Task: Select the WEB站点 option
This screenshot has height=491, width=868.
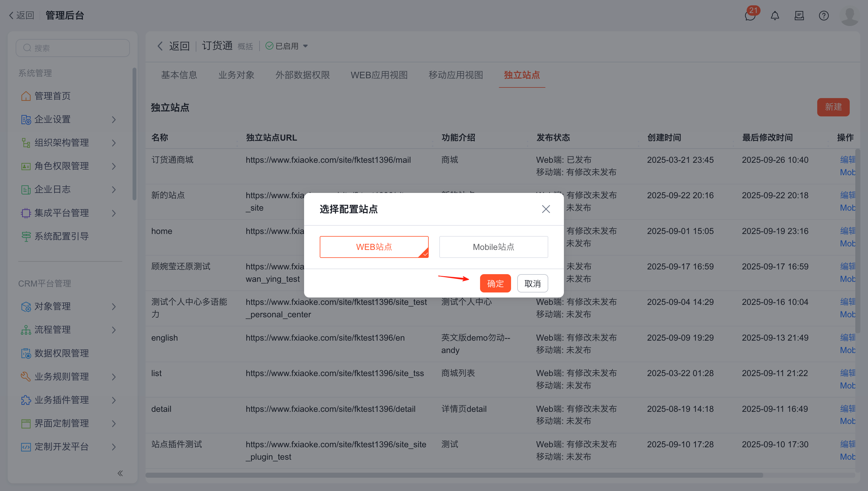Action: [374, 247]
